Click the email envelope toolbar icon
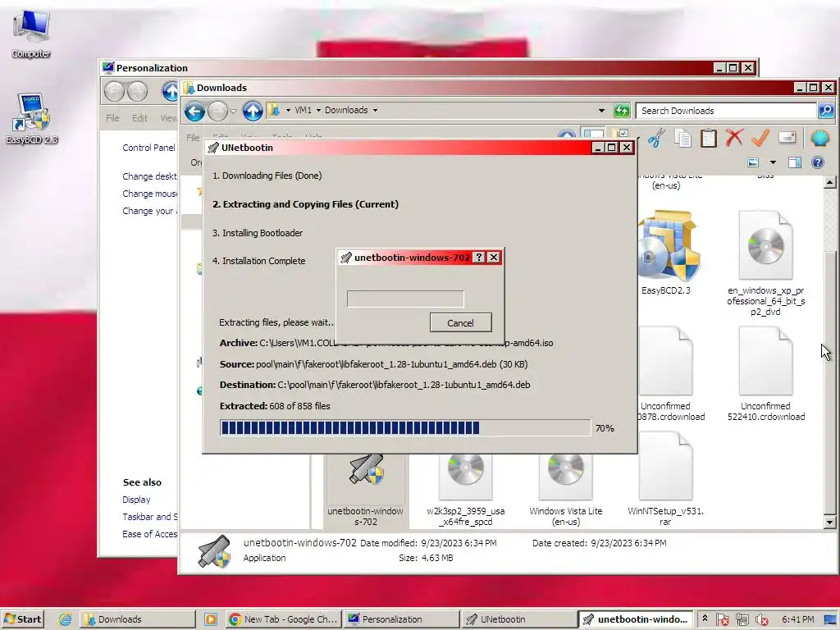Image resolution: width=840 pixels, height=630 pixels. (x=787, y=138)
